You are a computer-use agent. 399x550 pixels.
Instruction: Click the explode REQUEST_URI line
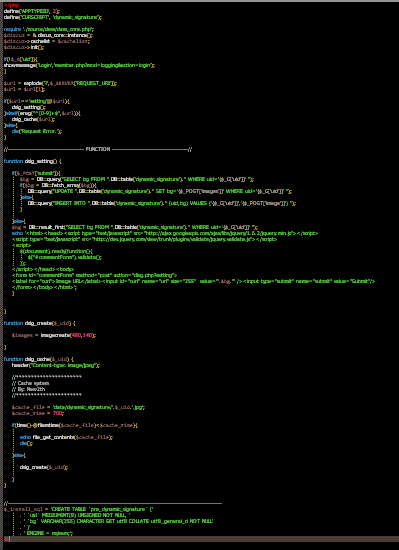tap(61, 83)
